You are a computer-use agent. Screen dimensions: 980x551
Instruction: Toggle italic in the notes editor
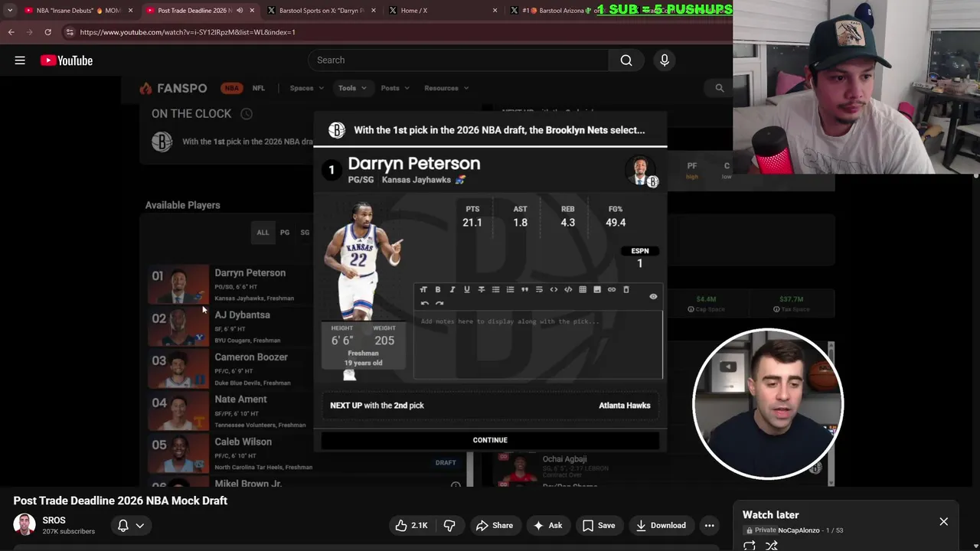coord(452,289)
